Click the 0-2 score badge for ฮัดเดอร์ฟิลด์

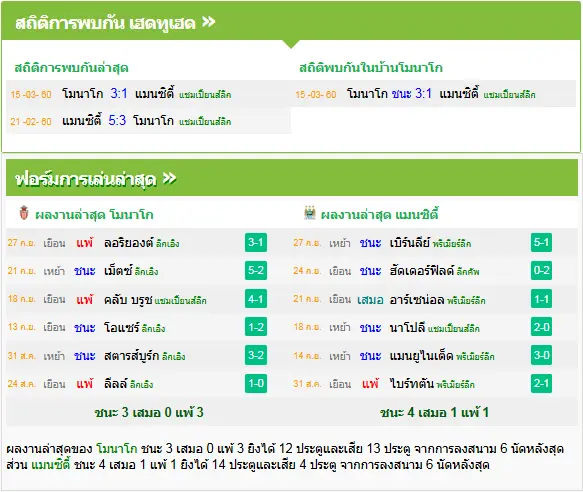coord(541,270)
